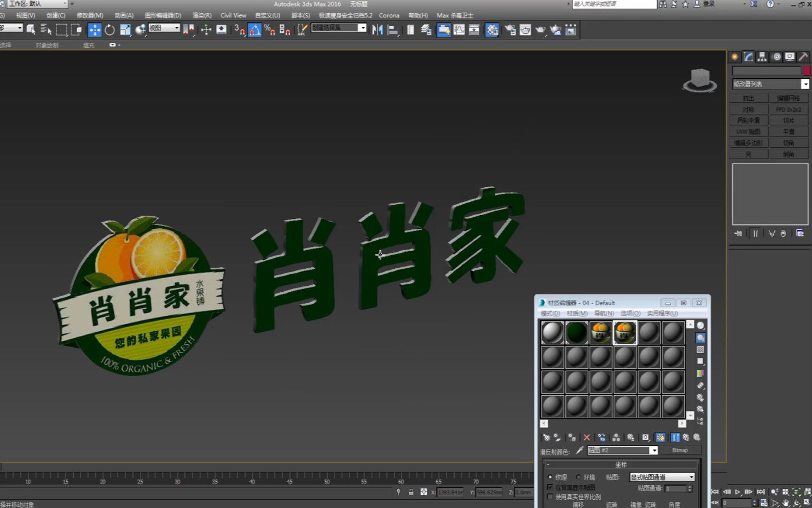Select the Move tool in main toolbar
The width and height of the screenshot is (812, 508).
point(95,30)
